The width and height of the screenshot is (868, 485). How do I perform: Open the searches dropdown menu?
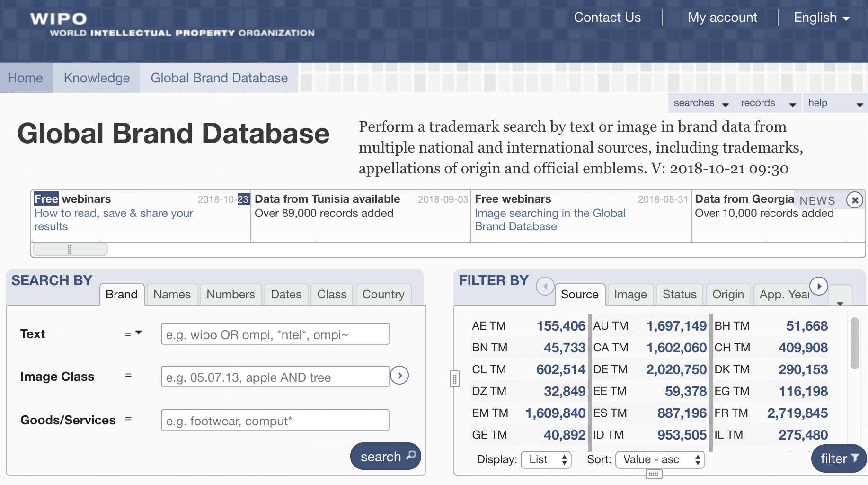(x=700, y=103)
